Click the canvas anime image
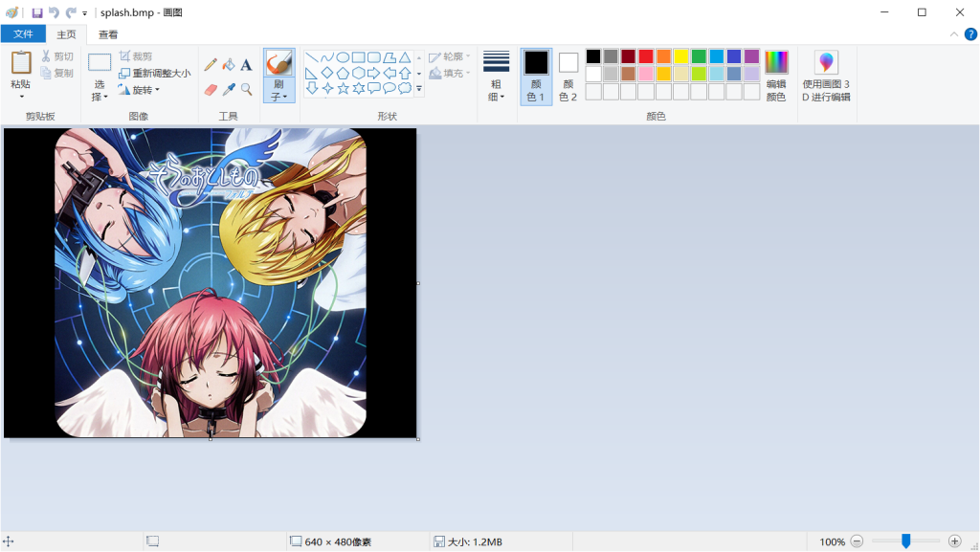The height and width of the screenshot is (552, 980). coord(210,283)
